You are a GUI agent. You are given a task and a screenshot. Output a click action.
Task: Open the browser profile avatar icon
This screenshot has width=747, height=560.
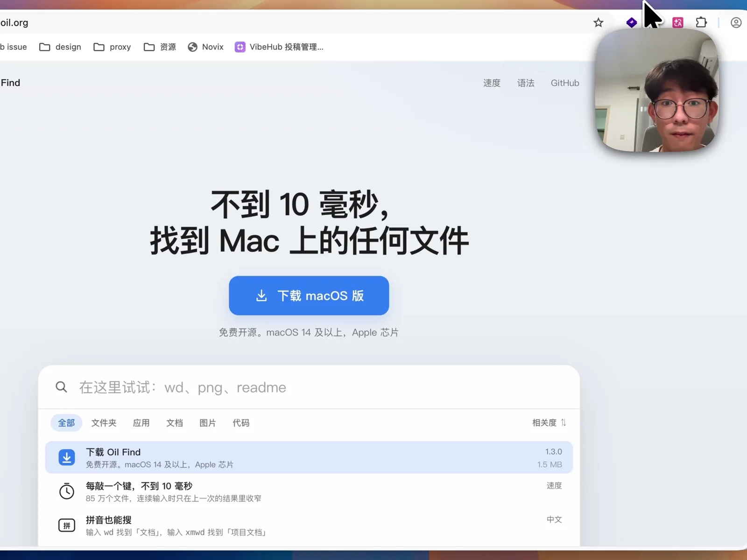click(x=736, y=22)
